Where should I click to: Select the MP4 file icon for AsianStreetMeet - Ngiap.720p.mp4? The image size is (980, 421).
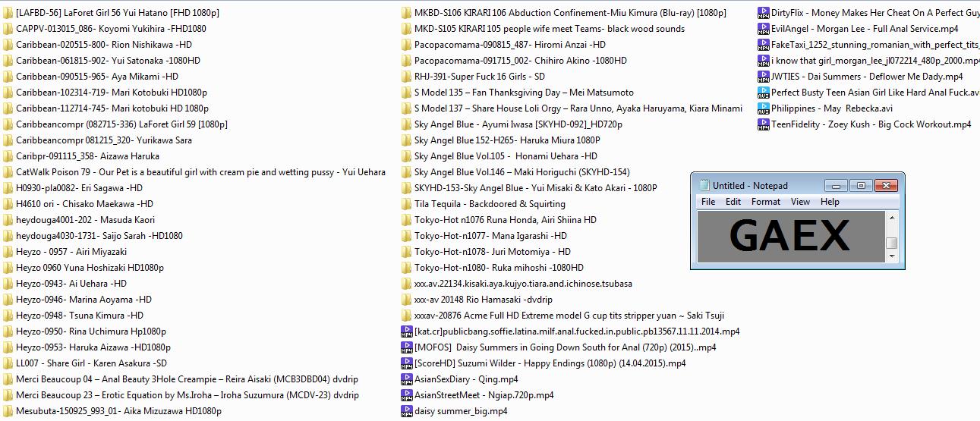pos(406,395)
